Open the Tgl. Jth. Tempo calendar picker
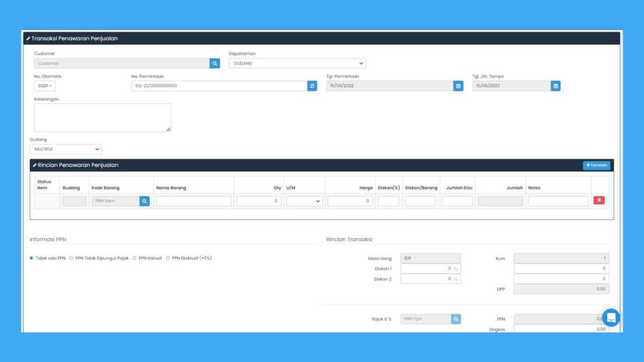The height and width of the screenshot is (362, 644). click(x=556, y=86)
